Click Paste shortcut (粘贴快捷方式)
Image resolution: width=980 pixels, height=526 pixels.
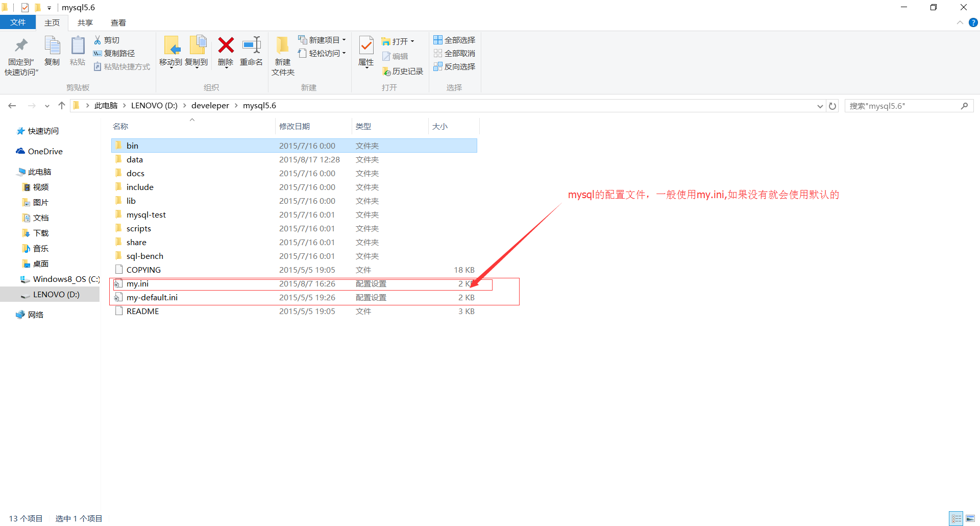121,66
